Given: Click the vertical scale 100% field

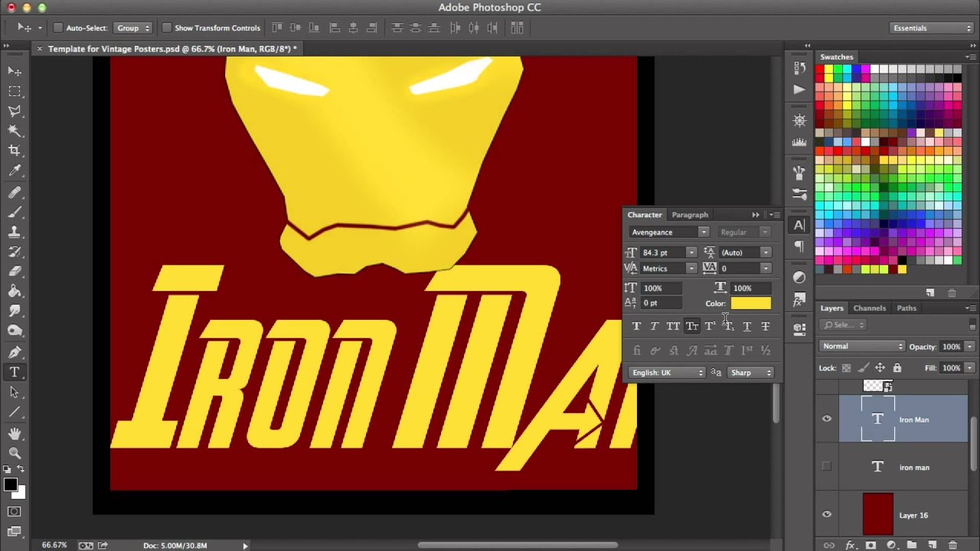Looking at the screenshot, I should 663,289.
